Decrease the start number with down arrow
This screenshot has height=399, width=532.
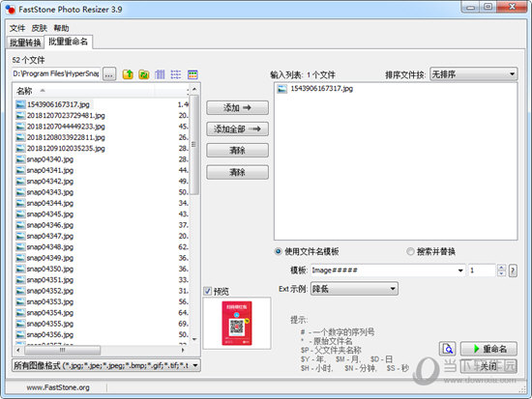point(501,273)
